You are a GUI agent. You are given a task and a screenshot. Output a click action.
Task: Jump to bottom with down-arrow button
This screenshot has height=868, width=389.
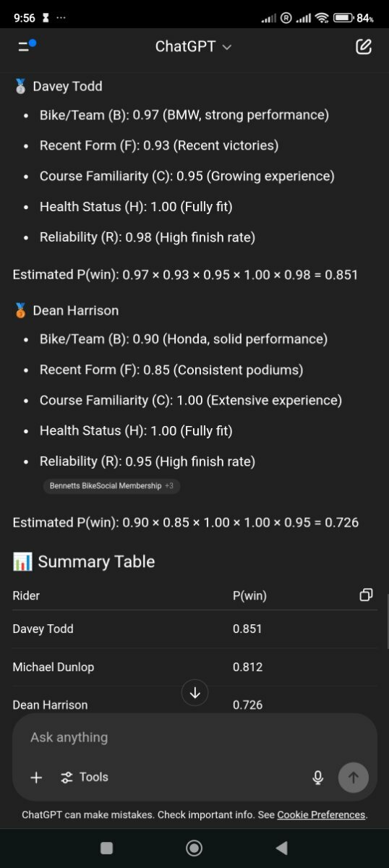coord(194,693)
